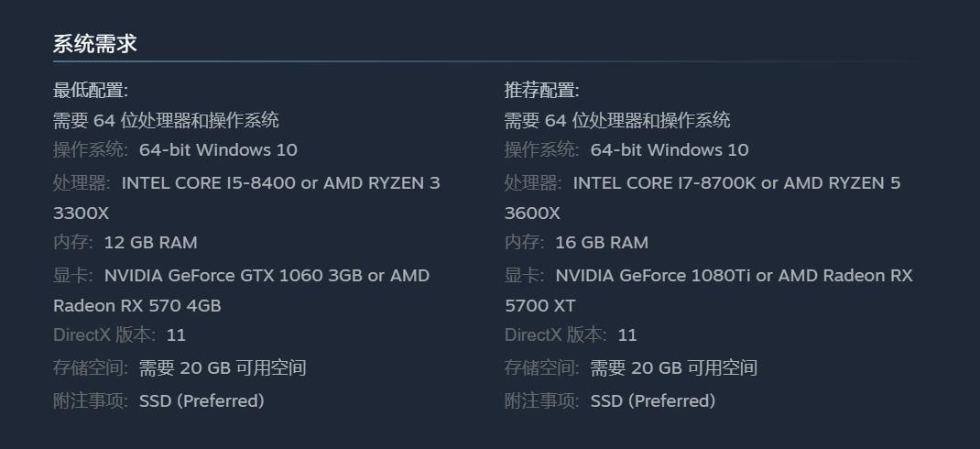Click the DirectX 版本 entry under 推荐配置
This screenshot has height=449, width=980.
tap(571, 335)
